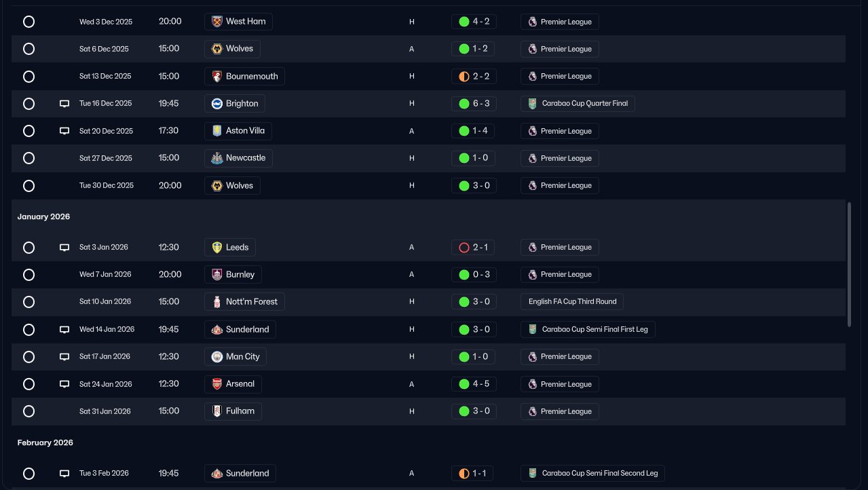Viewport: 868px width, 490px height.
Task: Select the radio circle for West Ham match
Action: (29, 22)
